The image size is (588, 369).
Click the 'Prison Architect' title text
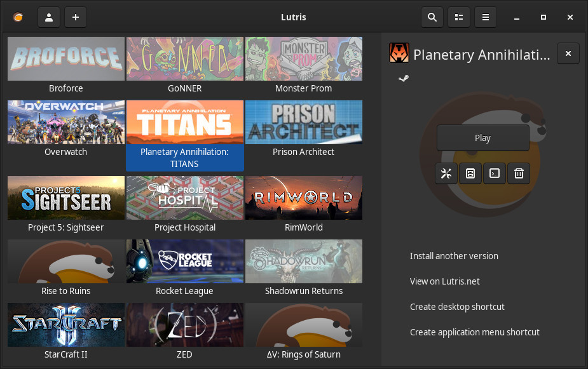(x=303, y=152)
